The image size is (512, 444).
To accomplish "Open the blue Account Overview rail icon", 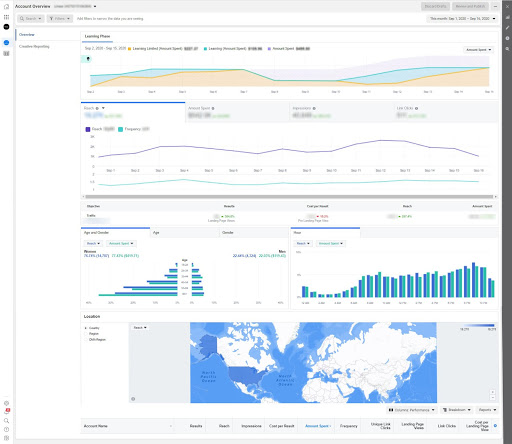I will click(6, 42).
